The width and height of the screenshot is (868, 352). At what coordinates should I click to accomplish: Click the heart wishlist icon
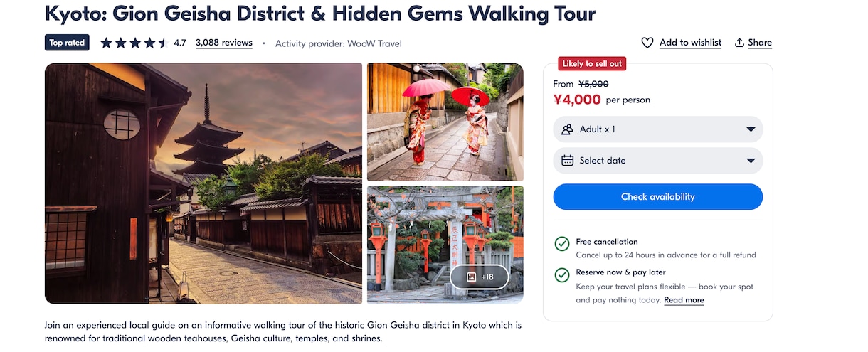(x=647, y=43)
